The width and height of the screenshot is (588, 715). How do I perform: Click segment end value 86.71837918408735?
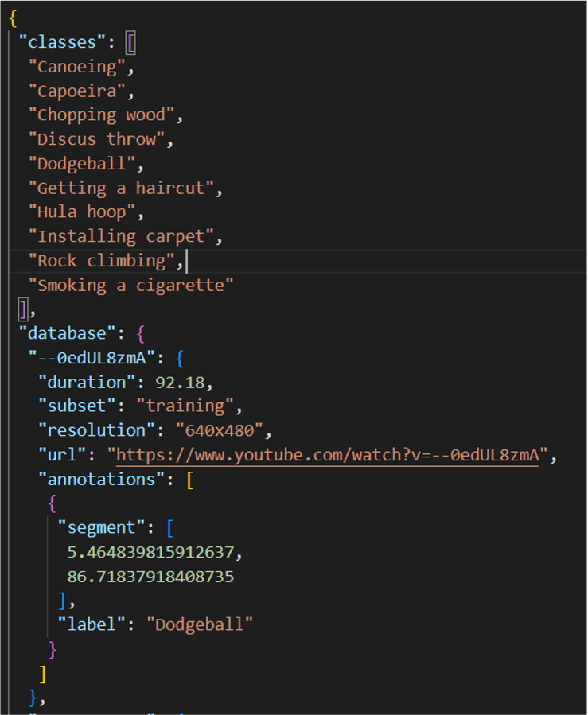pyautogui.click(x=150, y=576)
